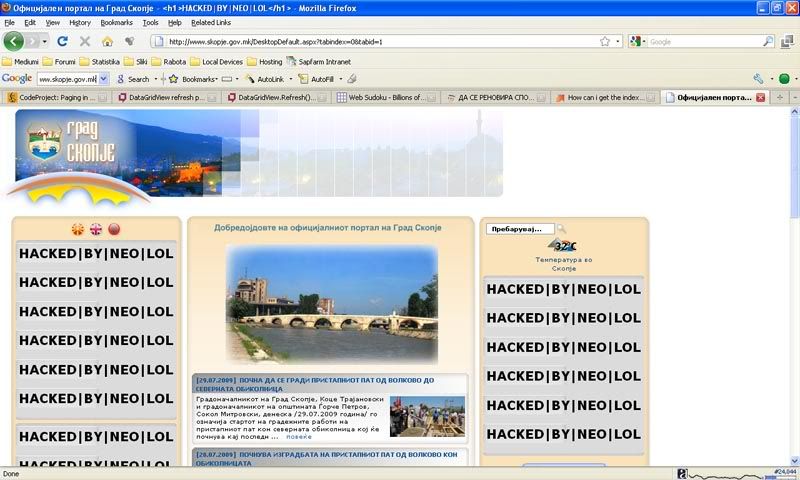This screenshot has width=800, height=480.
Task: Go to the Home page icon
Action: [107, 41]
